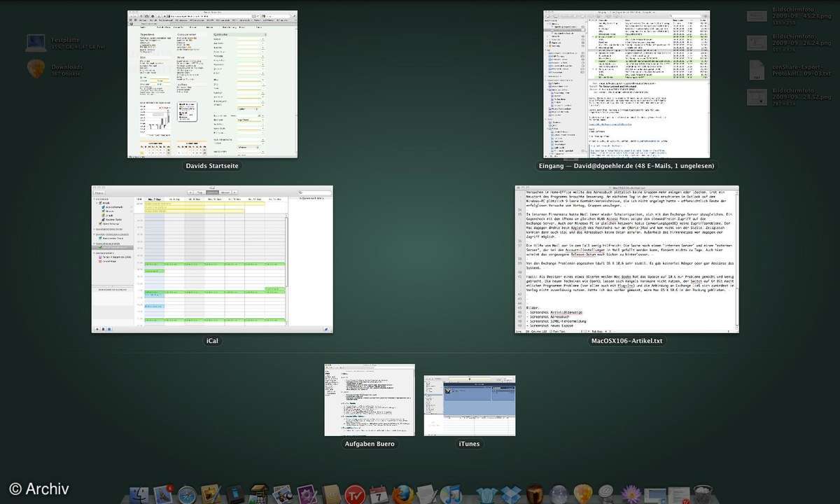This screenshot has width=840, height=504.
Task: Open the purple lotus flower app in the Dock
Action: pos(631,493)
